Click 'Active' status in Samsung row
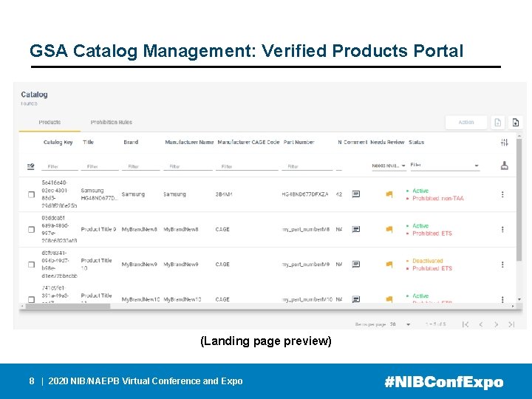This screenshot has height=399, width=532. click(420, 191)
